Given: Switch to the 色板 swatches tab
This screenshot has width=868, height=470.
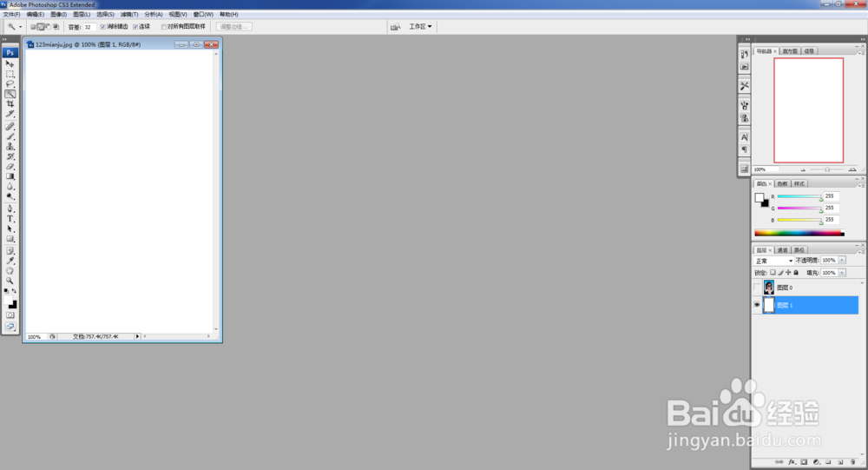Looking at the screenshot, I should coord(782,183).
